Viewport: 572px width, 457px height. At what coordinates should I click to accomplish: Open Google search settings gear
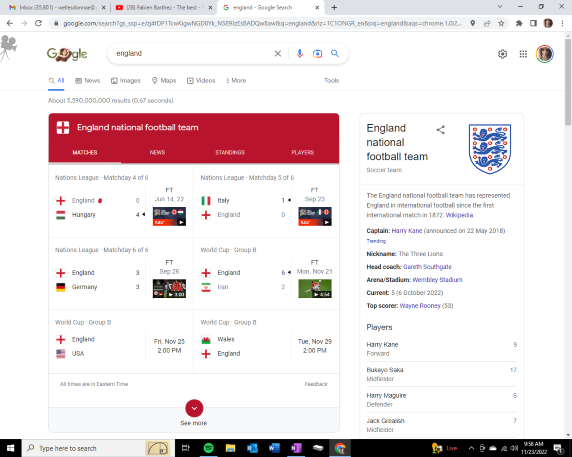click(x=502, y=54)
